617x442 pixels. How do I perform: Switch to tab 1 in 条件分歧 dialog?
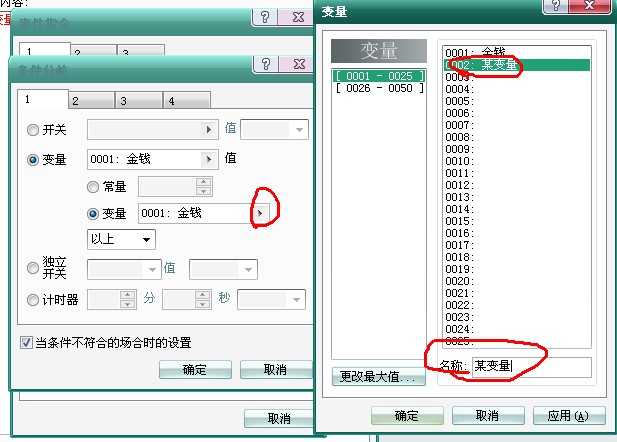[43, 99]
